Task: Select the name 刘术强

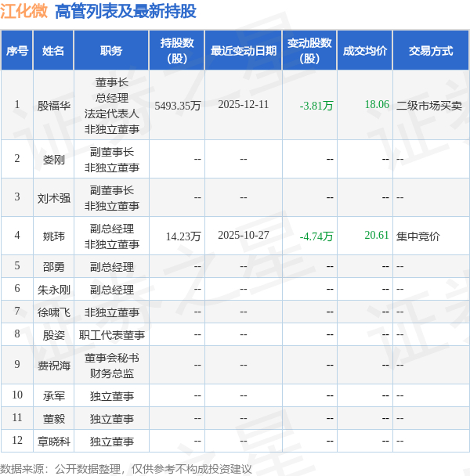Action: pyautogui.click(x=54, y=198)
